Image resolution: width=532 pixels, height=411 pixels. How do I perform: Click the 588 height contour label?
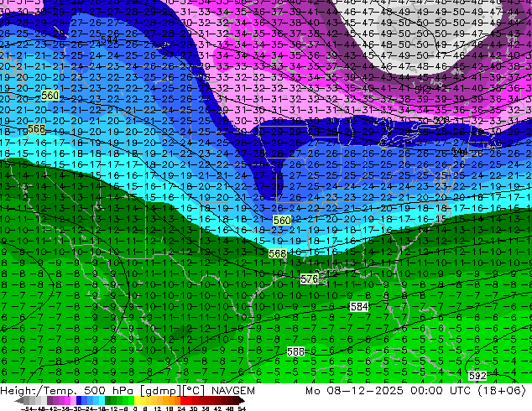point(295,351)
